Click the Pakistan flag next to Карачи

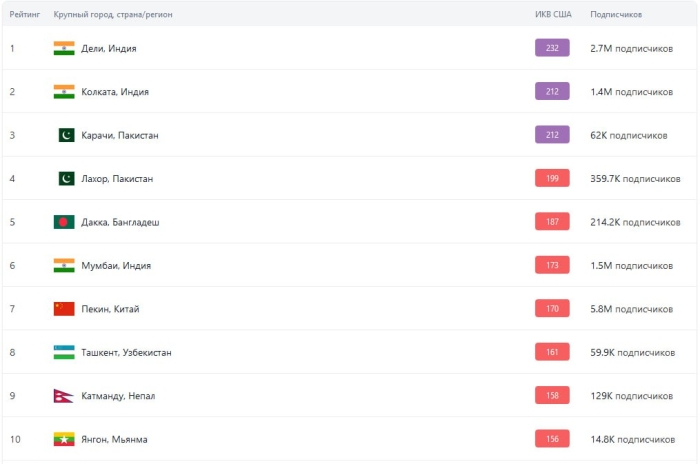67,135
